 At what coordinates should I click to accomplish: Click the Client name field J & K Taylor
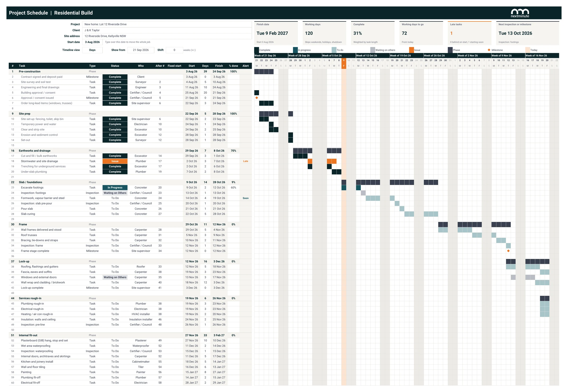[x=167, y=30]
